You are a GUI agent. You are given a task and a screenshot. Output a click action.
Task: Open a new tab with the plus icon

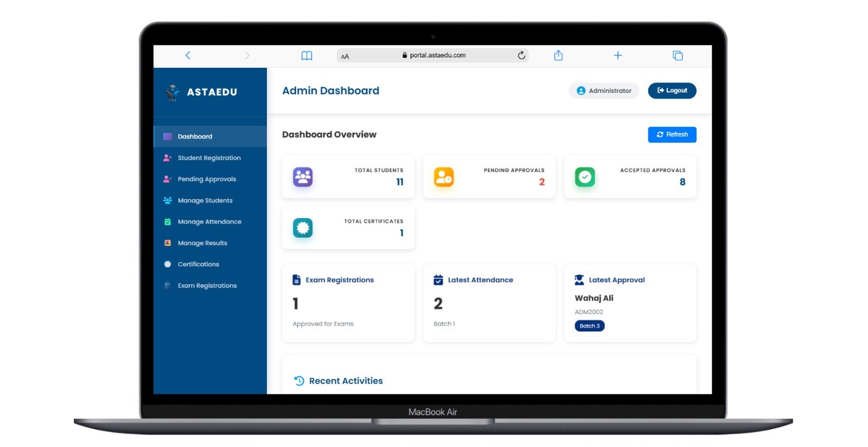[x=618, y=55]
